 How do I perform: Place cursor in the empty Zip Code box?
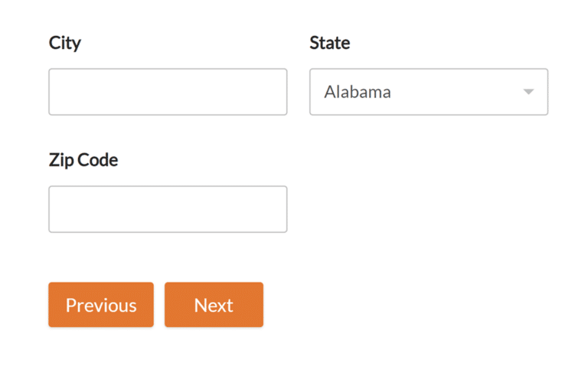coord(168,209)
